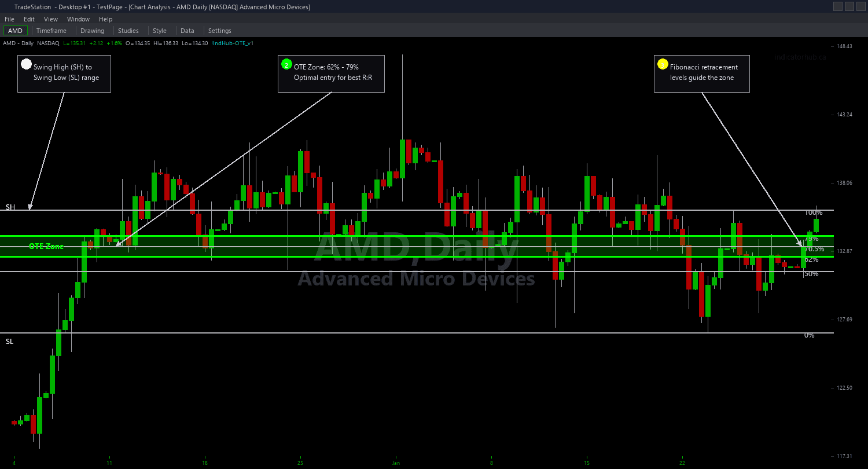Select the AMD symbol tab in the toolbar
Screen dimensions: 868x469
pos(16,31)
